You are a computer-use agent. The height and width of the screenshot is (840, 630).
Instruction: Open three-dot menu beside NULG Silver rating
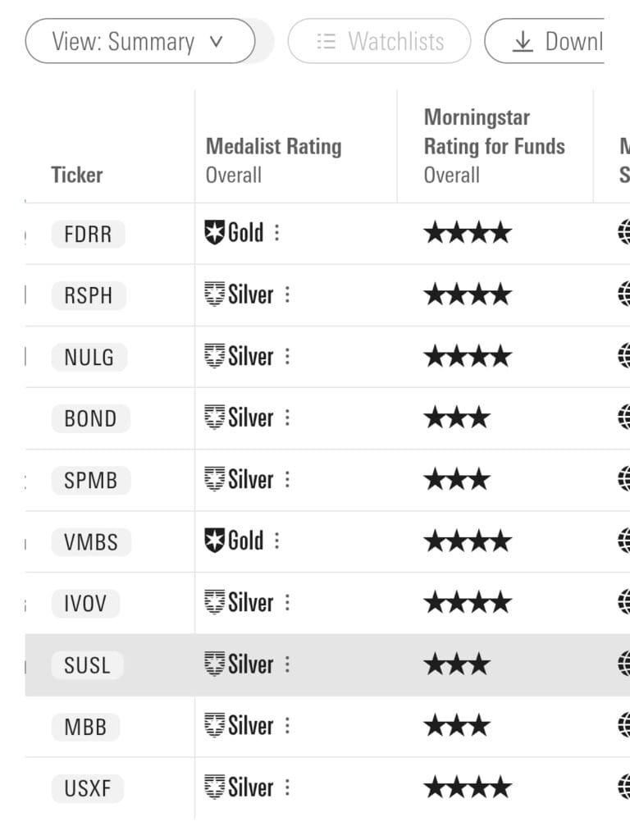pos(287,356)
